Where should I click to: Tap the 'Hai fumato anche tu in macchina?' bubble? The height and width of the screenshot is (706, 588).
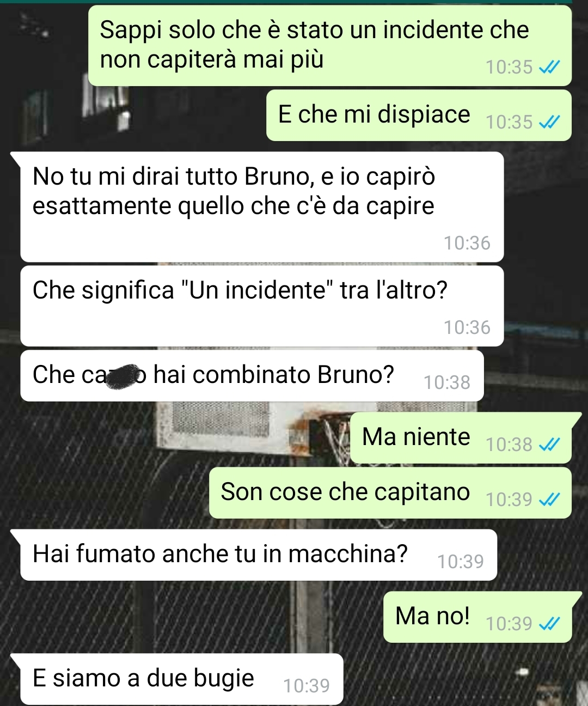pyautogui.click(x=259, y=555)
